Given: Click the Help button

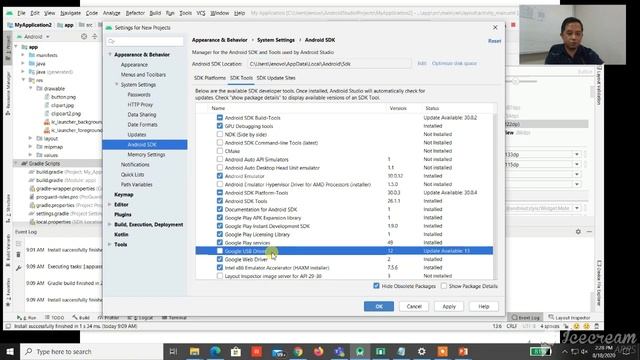Looking at the screenshot, I should coord(484,306).
